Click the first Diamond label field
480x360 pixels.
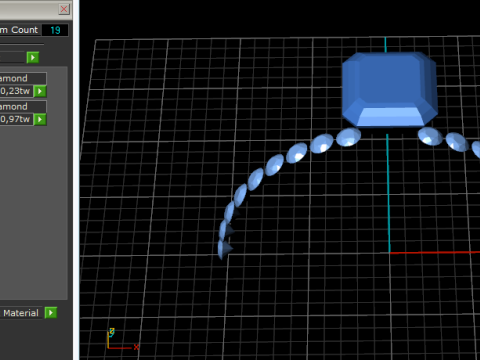23,78
